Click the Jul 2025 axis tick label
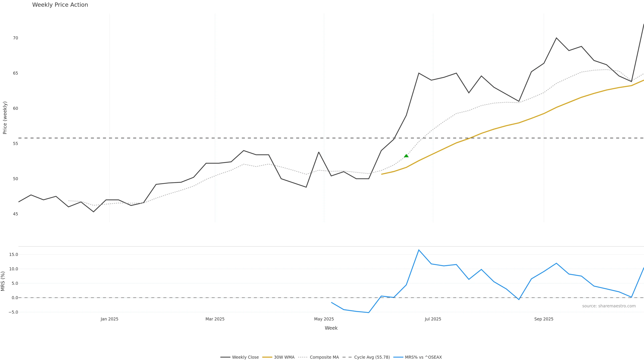Viewport: 644px width, 362px height. [433, 319]
